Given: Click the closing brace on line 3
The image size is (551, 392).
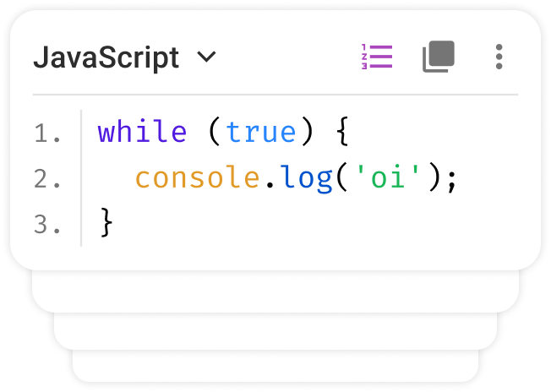Looking at the screenshot, I should 106,224.
